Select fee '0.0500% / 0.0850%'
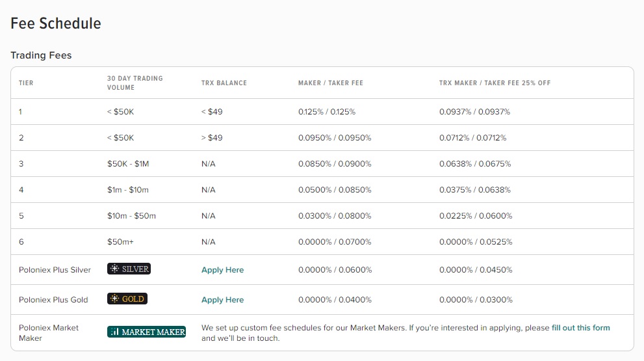 pos(335,189)
